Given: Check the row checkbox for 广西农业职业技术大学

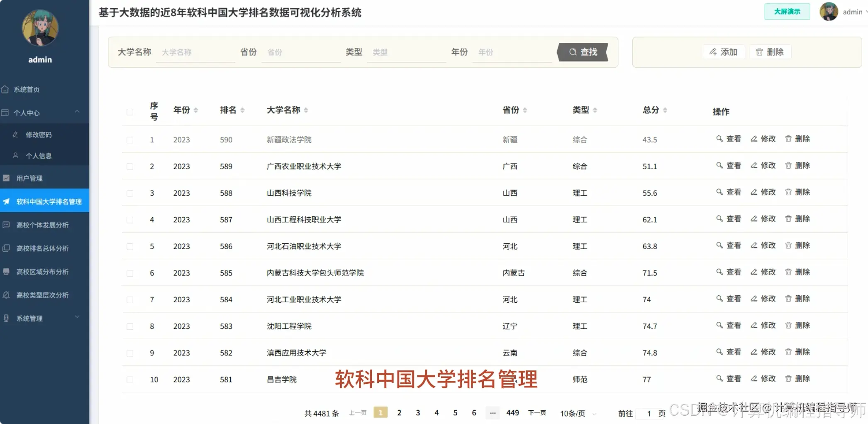Looking at the screenshot, I should (x=130, y=166).
